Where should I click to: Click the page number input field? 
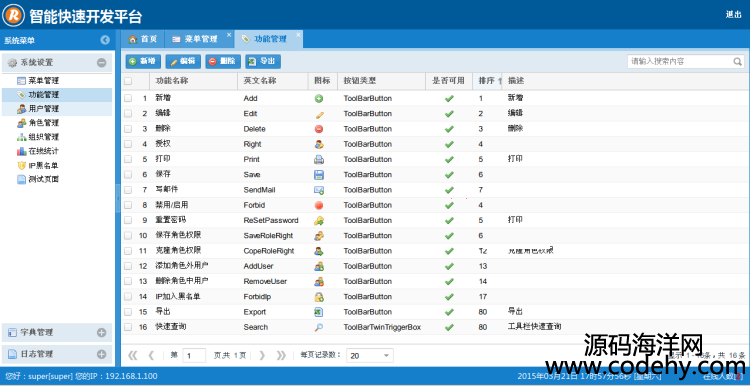point(194,355)
